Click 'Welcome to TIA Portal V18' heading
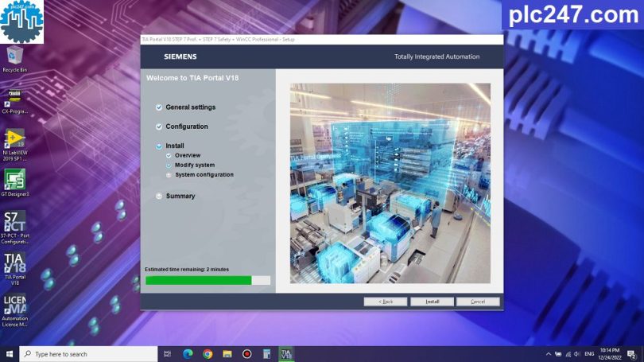The height and width of the screenshot is (362, 644). (x=192, y=78)
